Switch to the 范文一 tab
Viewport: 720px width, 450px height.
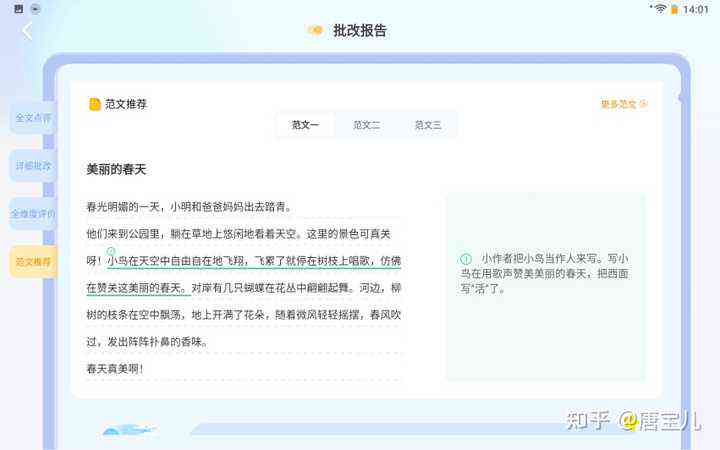coord(305,125)
